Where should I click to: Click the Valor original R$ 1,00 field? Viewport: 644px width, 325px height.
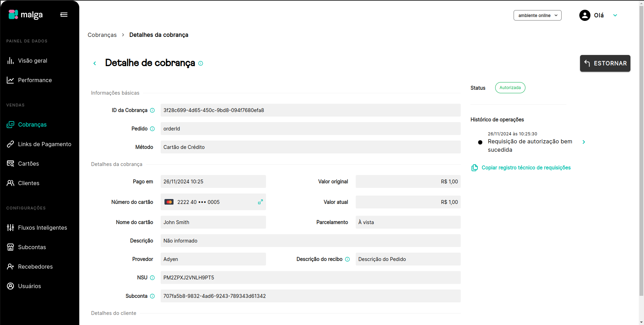tap(408, 182)
